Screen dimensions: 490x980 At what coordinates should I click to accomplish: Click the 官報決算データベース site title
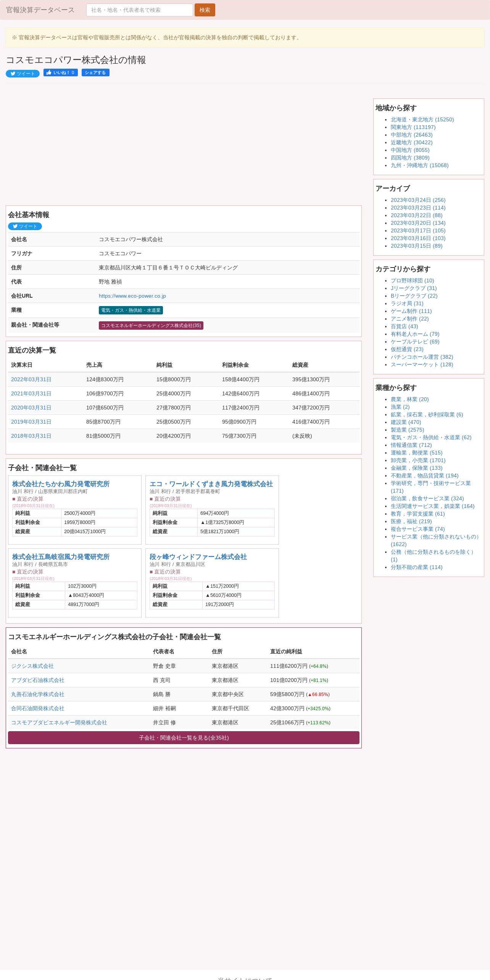(40, 10)
